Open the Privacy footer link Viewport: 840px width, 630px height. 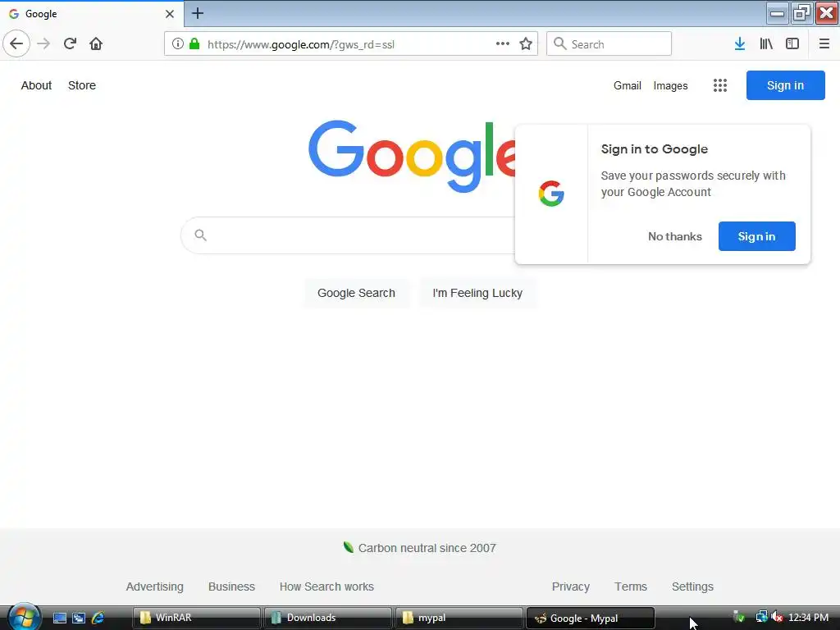coord(571,587)
